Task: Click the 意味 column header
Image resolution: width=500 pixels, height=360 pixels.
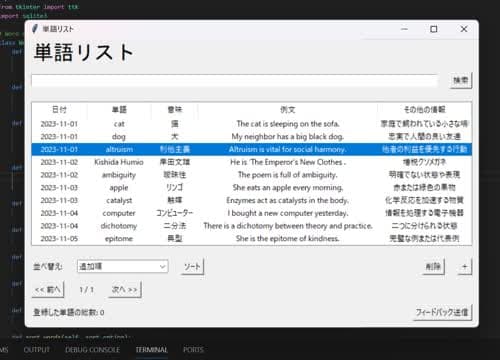Action: (x=175, y=109)
